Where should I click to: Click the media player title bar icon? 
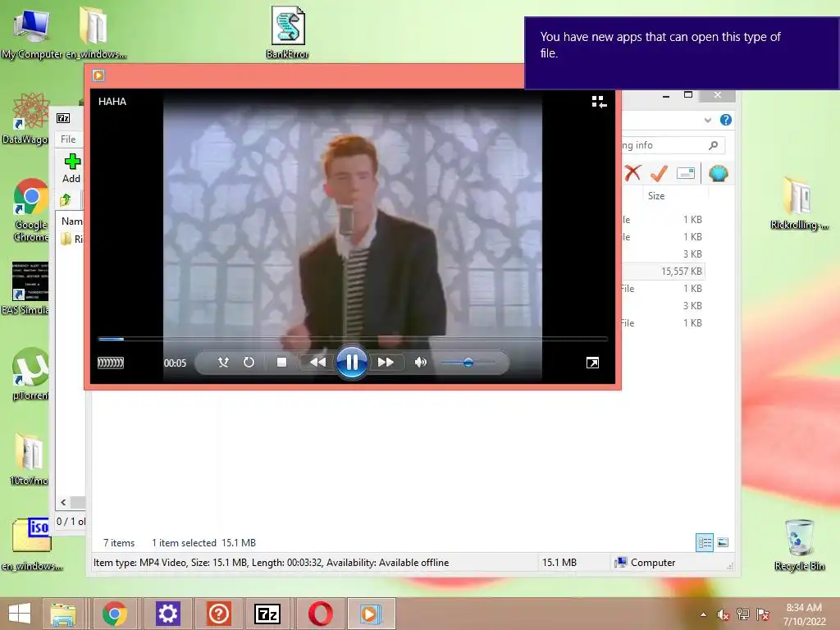click(x=98, y=75)
